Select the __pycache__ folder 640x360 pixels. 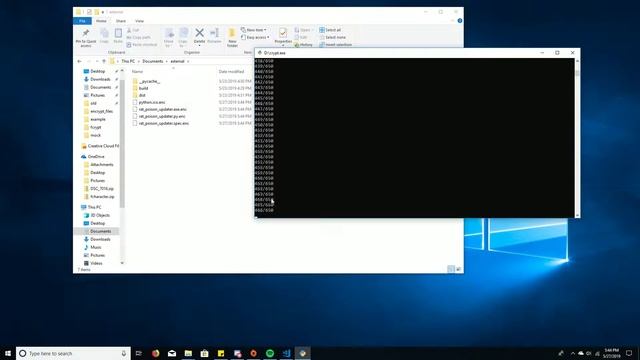(149, 81)
